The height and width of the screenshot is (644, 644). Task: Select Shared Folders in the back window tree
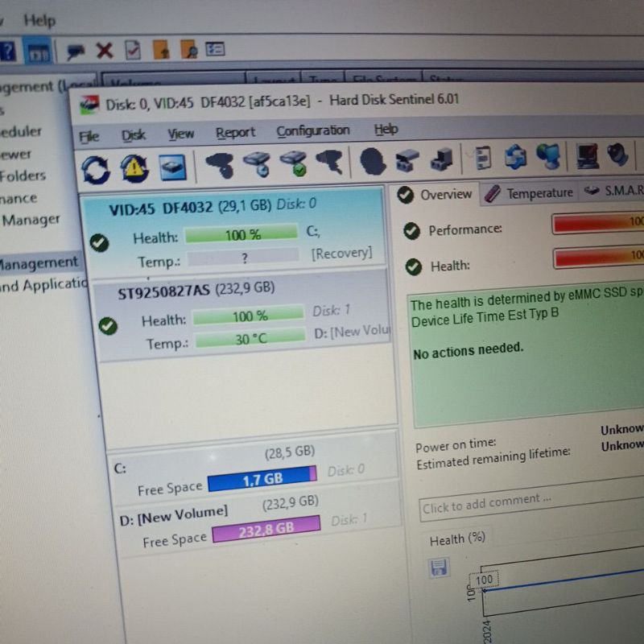point(23,175)
